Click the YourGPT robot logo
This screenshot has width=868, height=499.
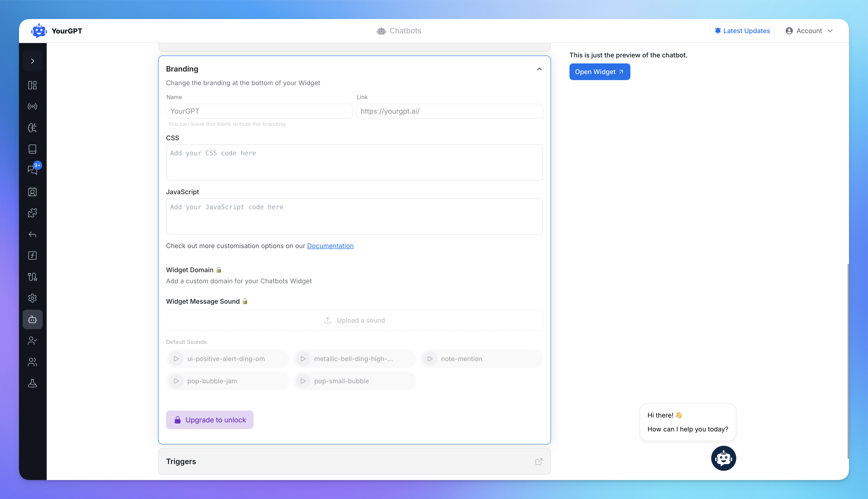[39, 31]
